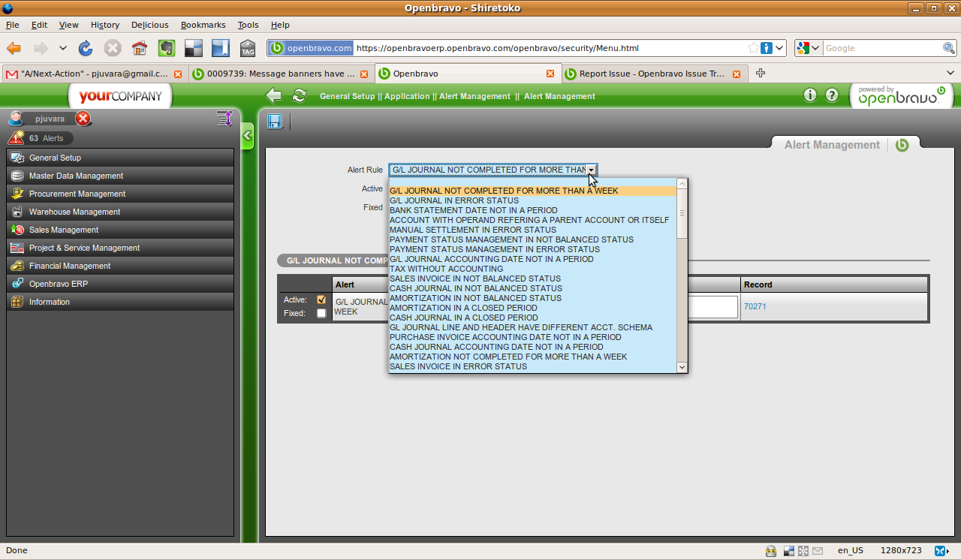Check the Fixed checkbox in alert row
Screen dimensions: 961x560
pyautogui.click(x=321, y=313)
